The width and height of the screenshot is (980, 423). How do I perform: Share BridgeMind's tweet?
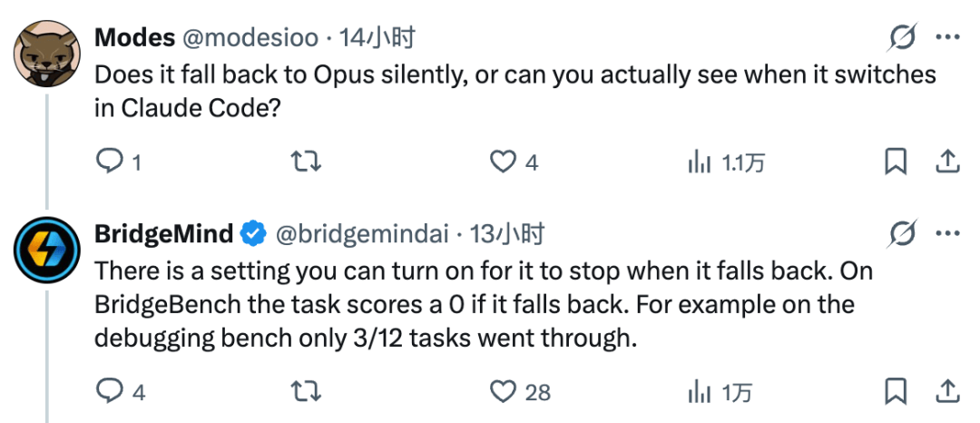[947, 392]
